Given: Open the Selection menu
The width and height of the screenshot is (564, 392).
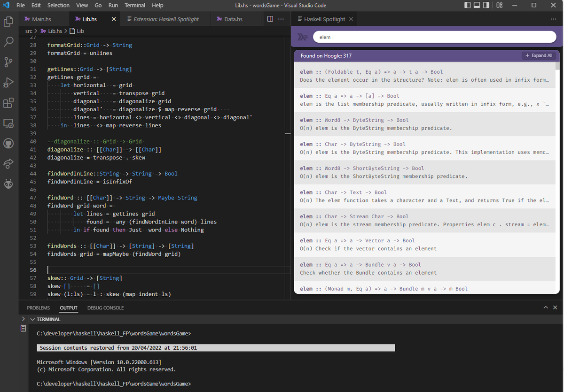Looking at the screenshot, I should [x=58, y=5].
